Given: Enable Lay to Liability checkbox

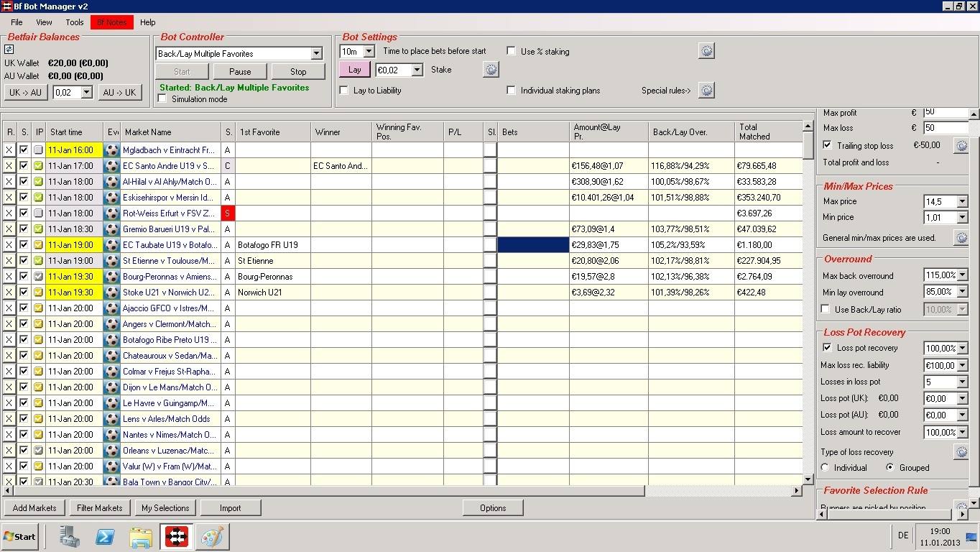Looking at the screenshot, I should 344,91.
